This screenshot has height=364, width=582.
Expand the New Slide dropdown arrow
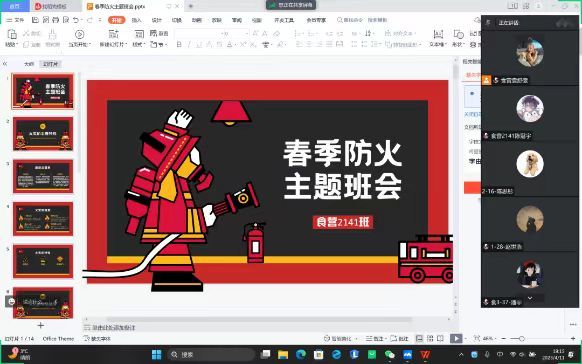(127, 45)
